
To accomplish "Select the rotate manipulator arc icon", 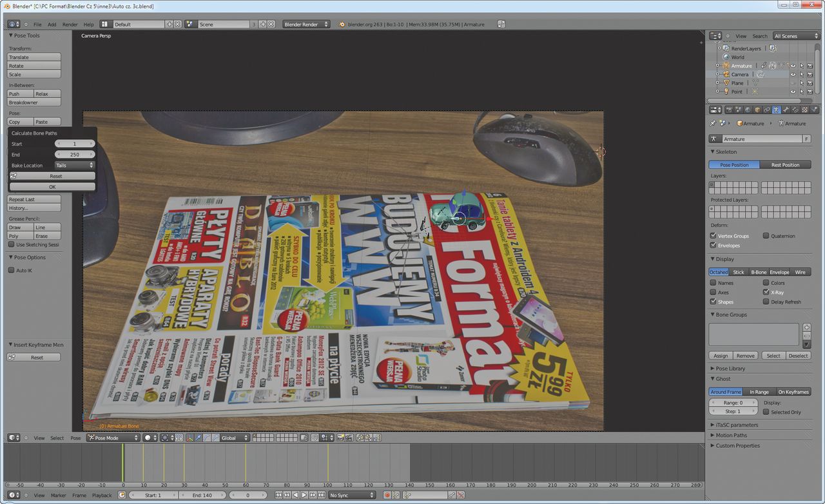I will point(206,438).
